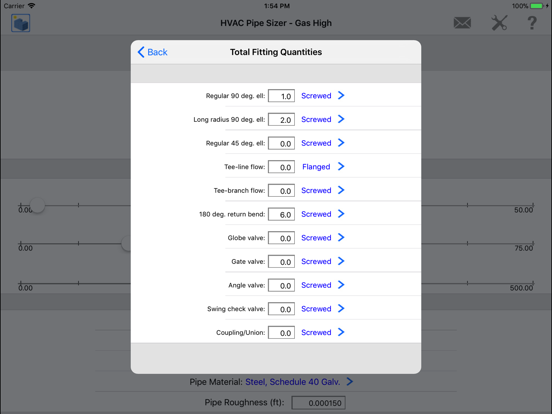Open the wrench and screwdriver tools icon
Screen dimensions: 552x414
499,23
